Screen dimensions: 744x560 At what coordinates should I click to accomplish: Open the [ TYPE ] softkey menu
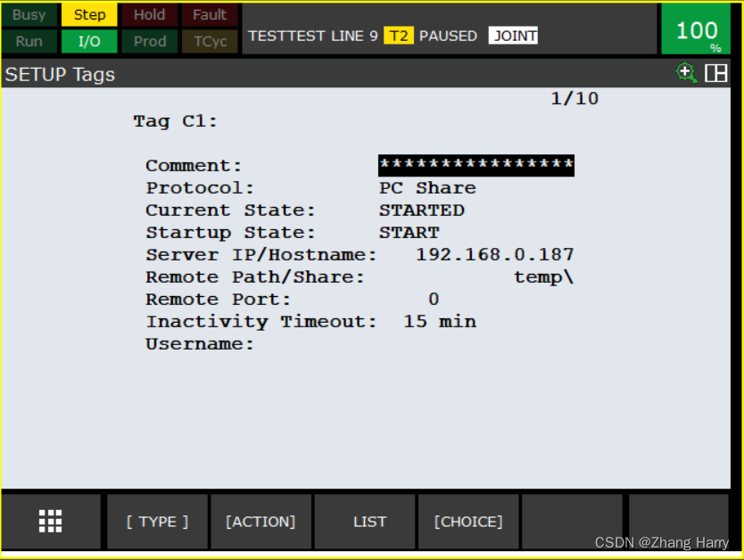pyautogui.click(x=158, y=522)
